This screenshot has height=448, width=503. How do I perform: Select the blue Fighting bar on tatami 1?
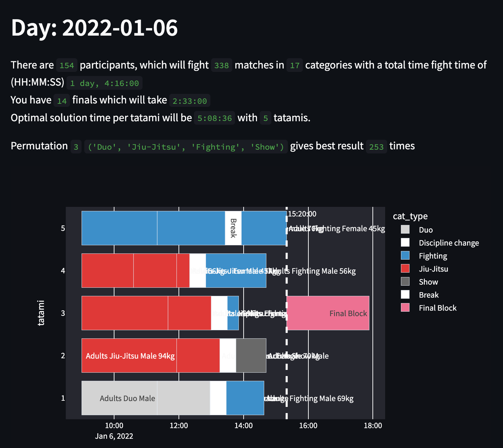point(245,398)
